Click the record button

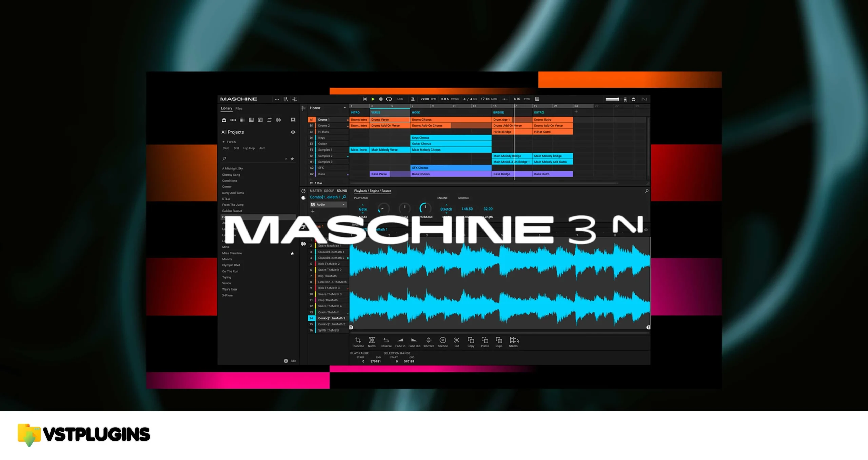[381, 99]
